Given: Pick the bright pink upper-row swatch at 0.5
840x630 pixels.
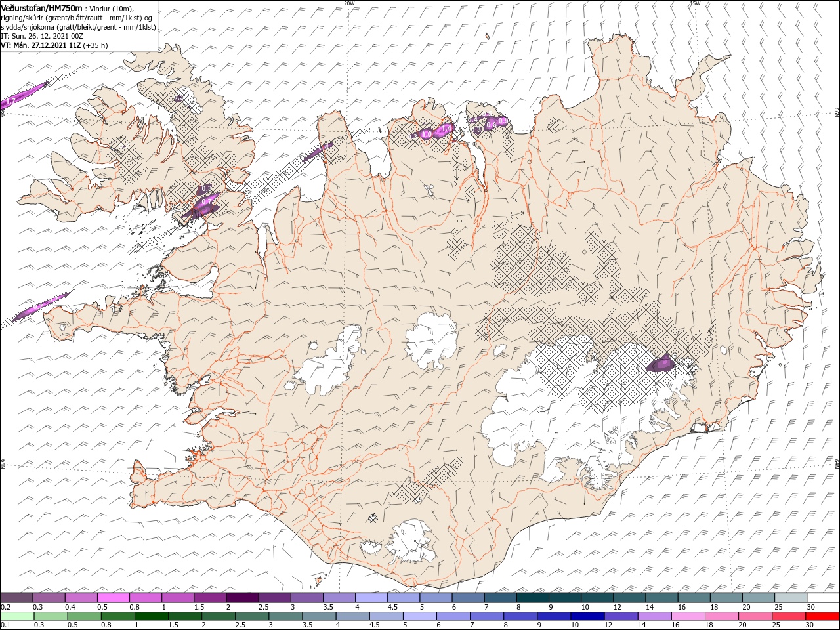Looking at the screenshot, I should (x=114, y=597).
